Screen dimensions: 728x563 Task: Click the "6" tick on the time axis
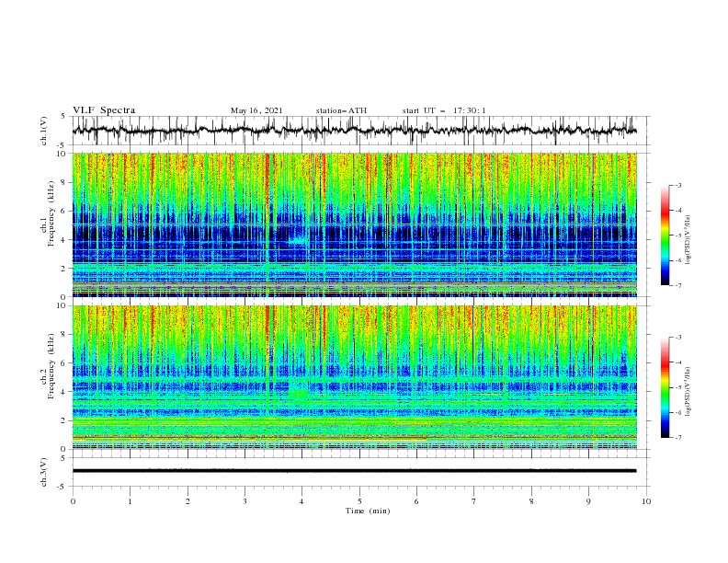[416, 501]
